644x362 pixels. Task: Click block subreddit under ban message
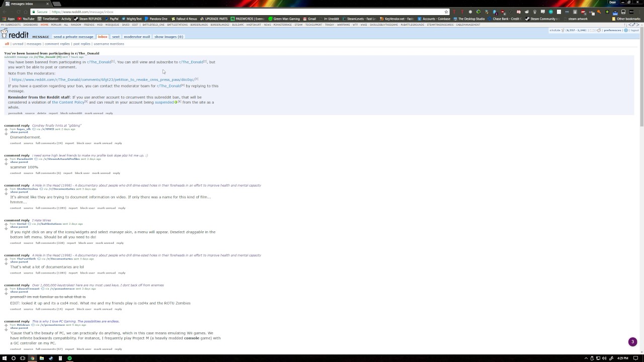tap(71, 113)
